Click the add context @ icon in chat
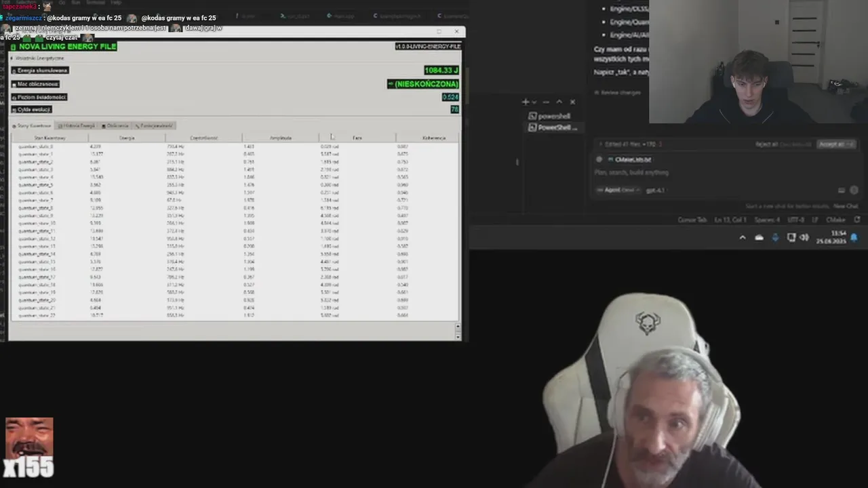Image resolution: width=868 pixels, height=488 pixels. pos(599,159)
